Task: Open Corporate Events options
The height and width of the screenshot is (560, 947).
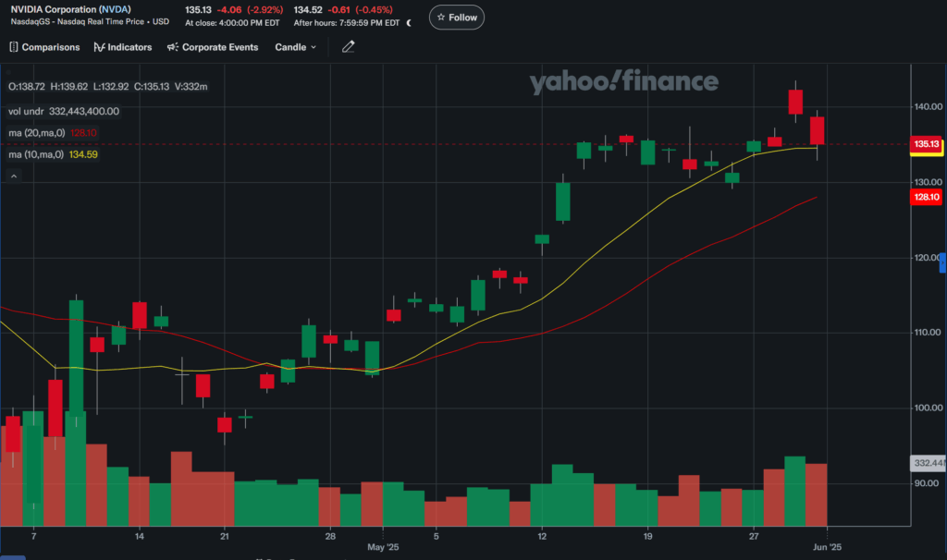Action: pos(213,47)
